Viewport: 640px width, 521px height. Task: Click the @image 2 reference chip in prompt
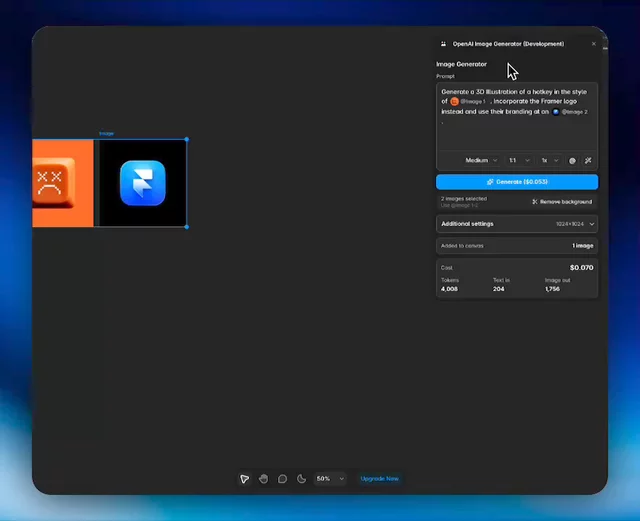click(570, 112)
